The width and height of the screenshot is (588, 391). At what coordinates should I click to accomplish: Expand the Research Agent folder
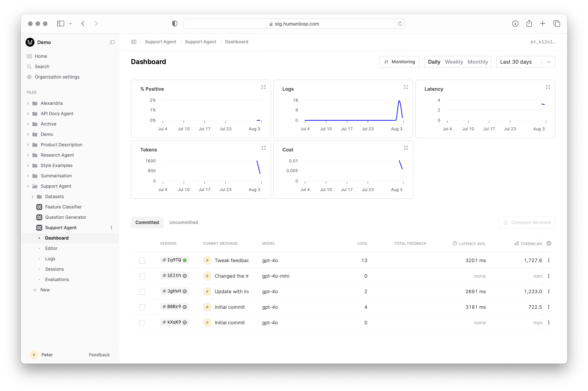(28, 155)
